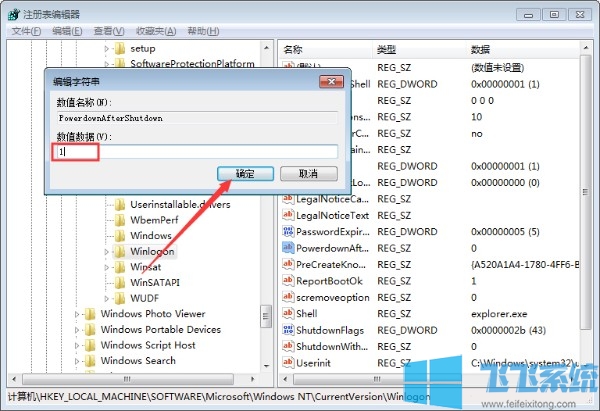Select the Winsat folder icon
The height and width of the screenshot is (411, 600).
point(120,267)
